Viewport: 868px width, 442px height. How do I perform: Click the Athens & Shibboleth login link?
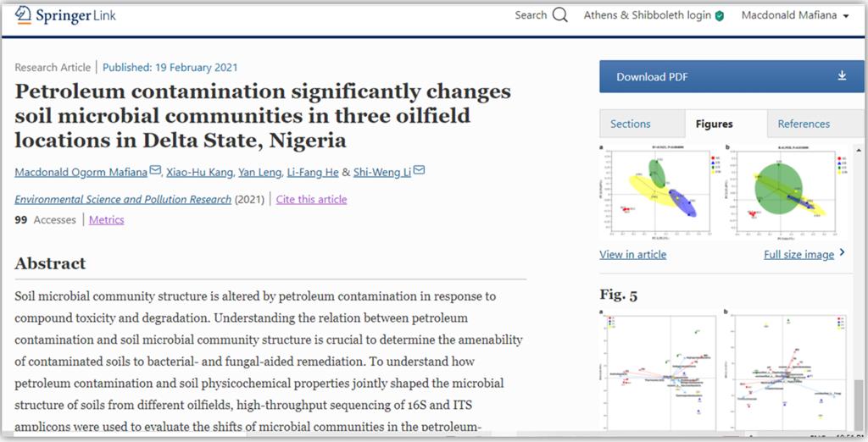[647, 15]
